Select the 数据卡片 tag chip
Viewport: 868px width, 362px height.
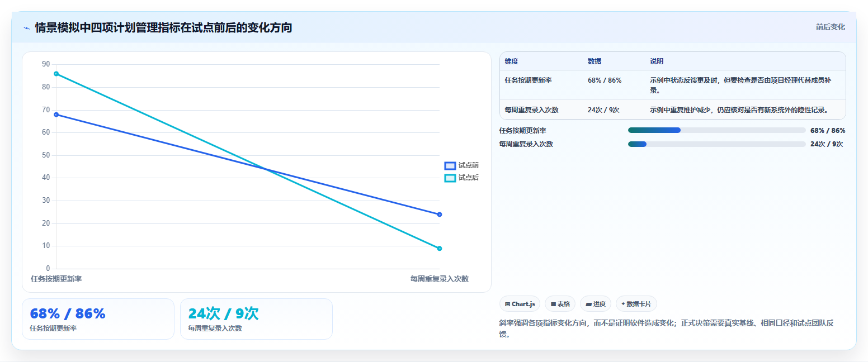click(x=636, y=304)
